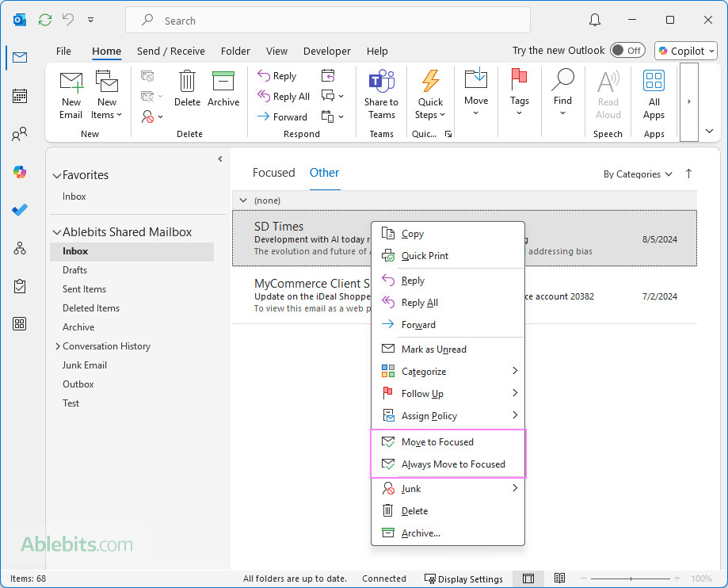This screenshot has height=588, width=728.
Task: Switch to Normal view in status bar
Action: click(x=528, y=578)
